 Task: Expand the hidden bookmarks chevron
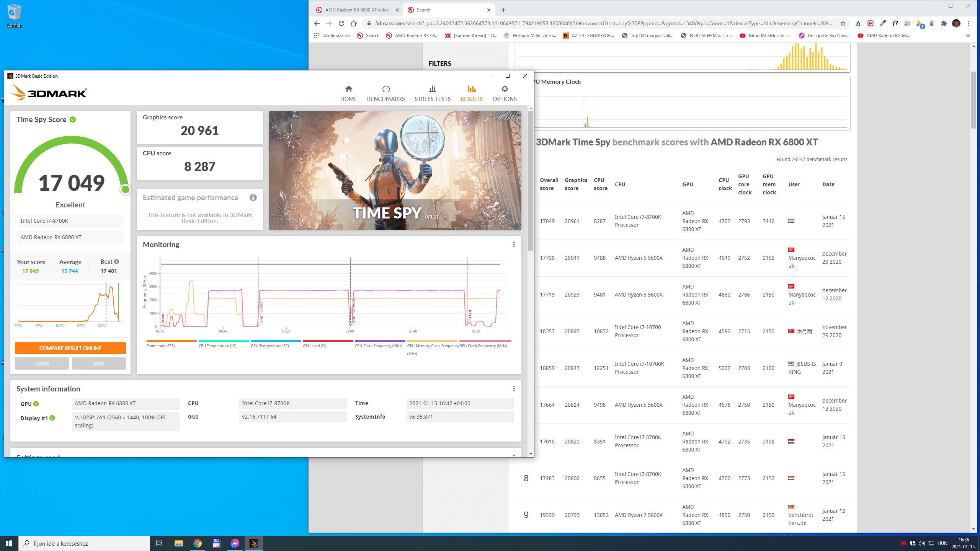point(968,36)
